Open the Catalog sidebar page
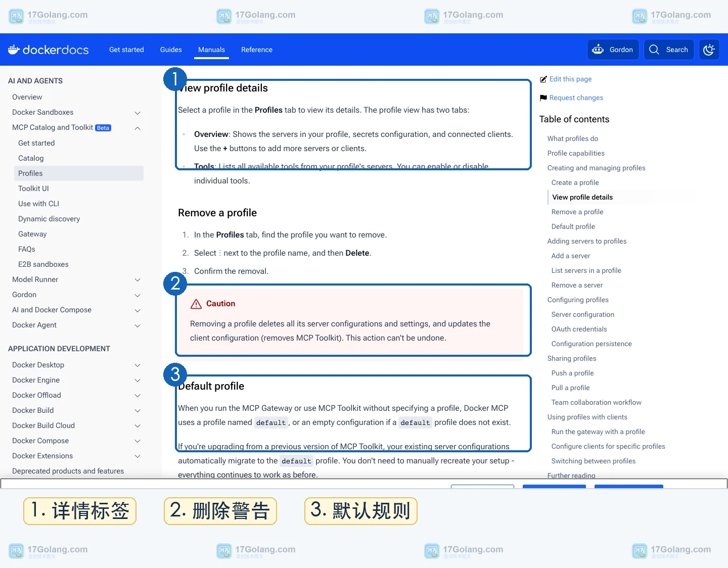728x568 pixels. [x=31, y=158]
